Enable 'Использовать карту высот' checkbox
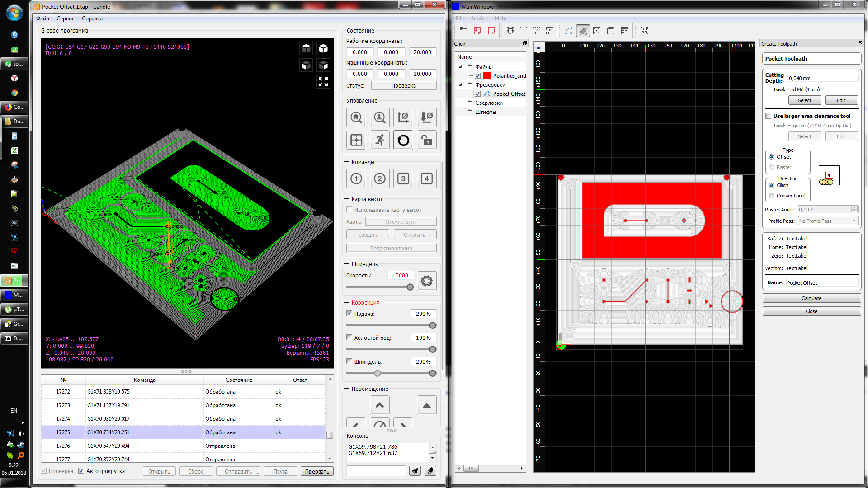 pyautogui.click(x=349, y=210)
